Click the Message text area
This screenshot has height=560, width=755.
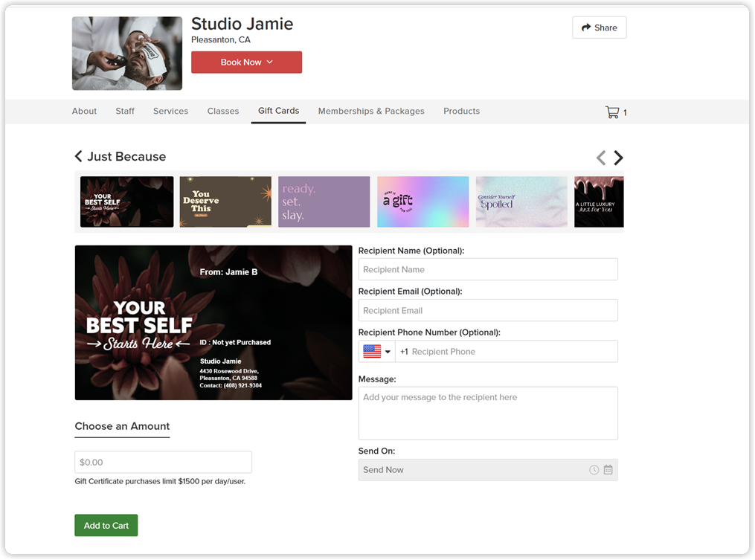click(x=488, y=413)
